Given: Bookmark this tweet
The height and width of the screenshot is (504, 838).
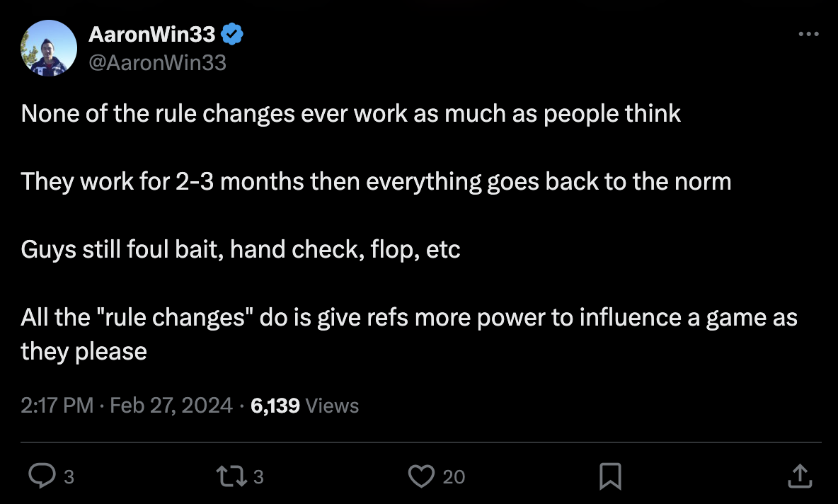Looking at the screenshot, I should [x=609, y=476].
